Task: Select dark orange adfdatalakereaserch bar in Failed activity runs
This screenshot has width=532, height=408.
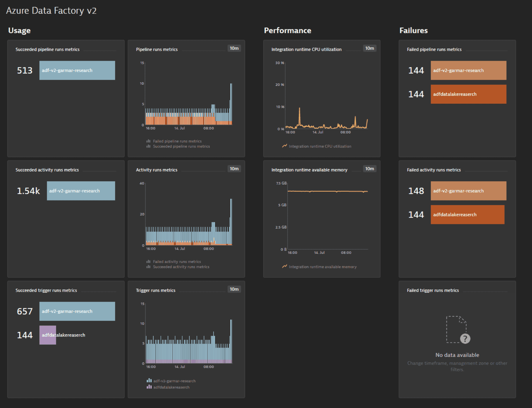Action: [467, 215]
